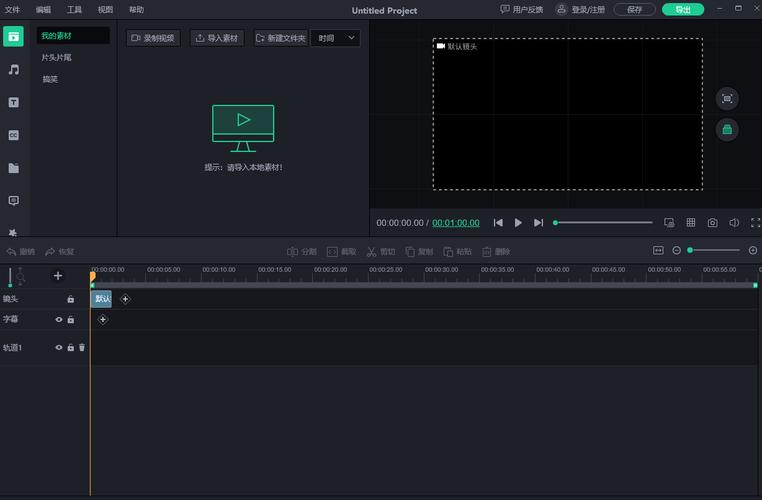The width and height of the screenshot is (762, 500).
Task: Add a new track with plus icon
Action: [57, 276]
